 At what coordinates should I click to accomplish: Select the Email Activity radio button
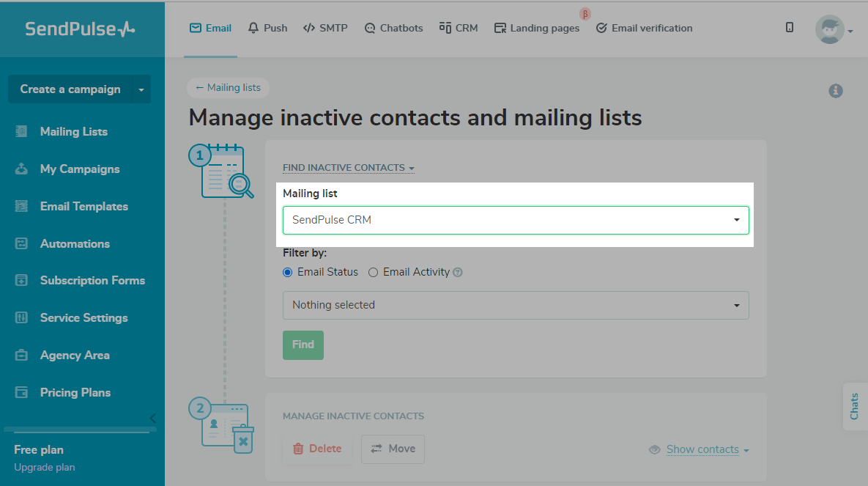(x=374, y=272)
